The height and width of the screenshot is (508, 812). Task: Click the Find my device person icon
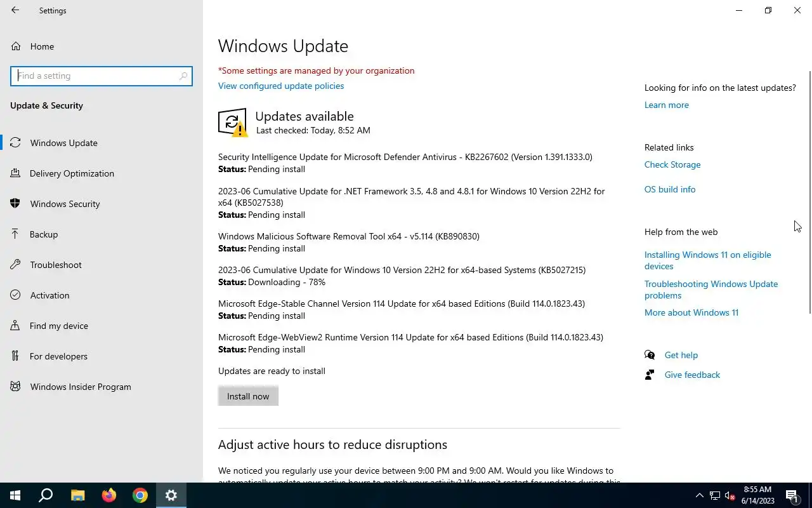[15, 326]
